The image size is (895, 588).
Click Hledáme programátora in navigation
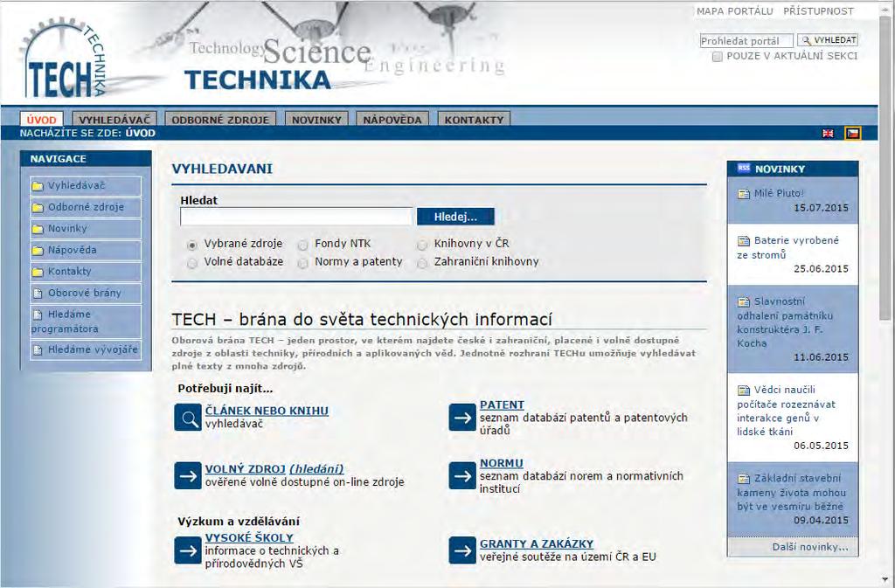tap(85, 322)
